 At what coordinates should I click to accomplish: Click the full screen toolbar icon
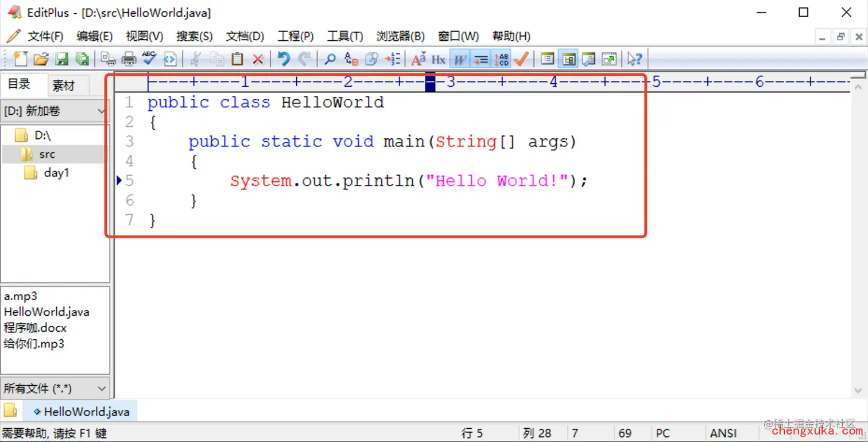click(609, 59)
